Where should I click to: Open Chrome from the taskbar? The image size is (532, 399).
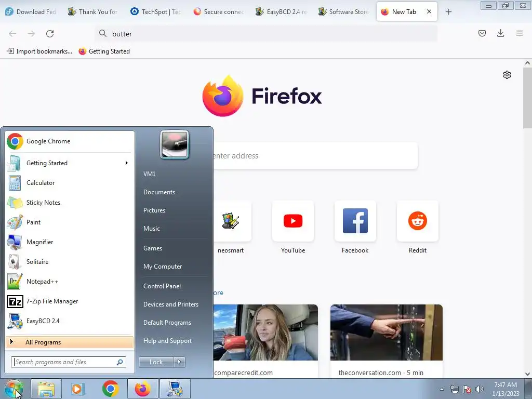coord(110,389)
